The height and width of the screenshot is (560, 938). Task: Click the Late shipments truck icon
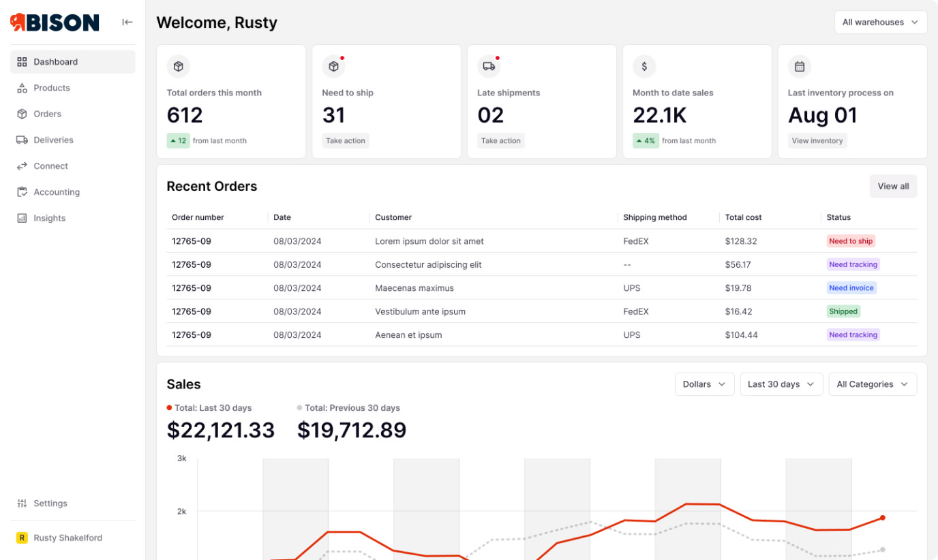click(489, 67)
